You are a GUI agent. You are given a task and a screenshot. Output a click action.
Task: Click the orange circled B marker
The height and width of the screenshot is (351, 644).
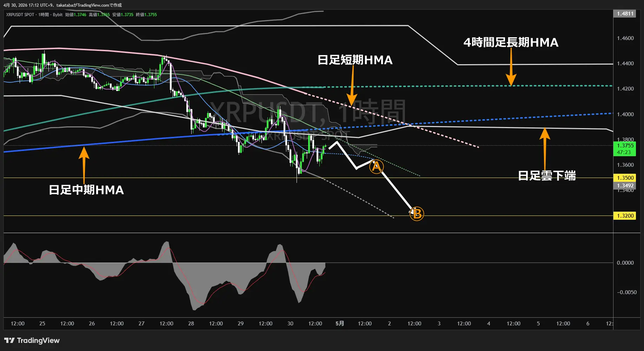417,214
